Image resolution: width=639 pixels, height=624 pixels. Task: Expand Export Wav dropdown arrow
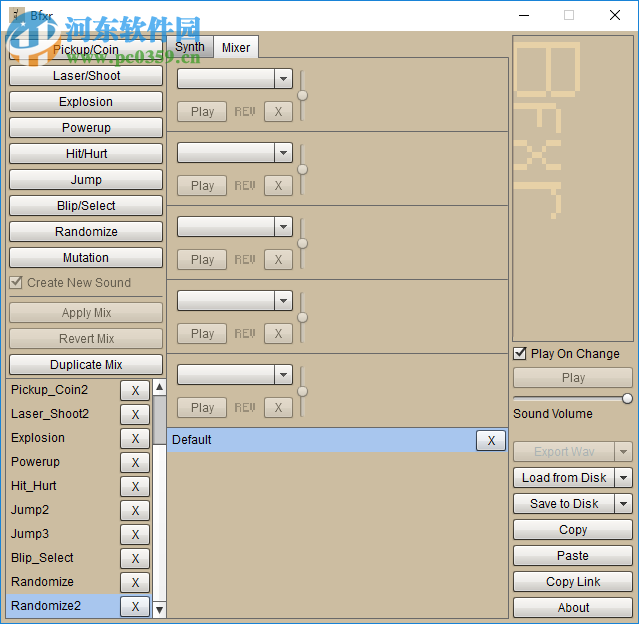[624, 452]
